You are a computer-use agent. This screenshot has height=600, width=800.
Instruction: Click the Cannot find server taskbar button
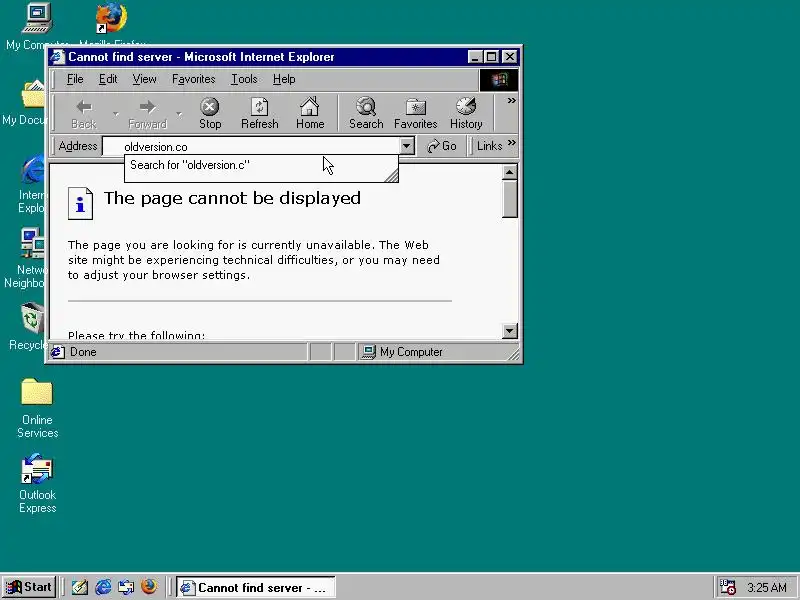point(256,587)
